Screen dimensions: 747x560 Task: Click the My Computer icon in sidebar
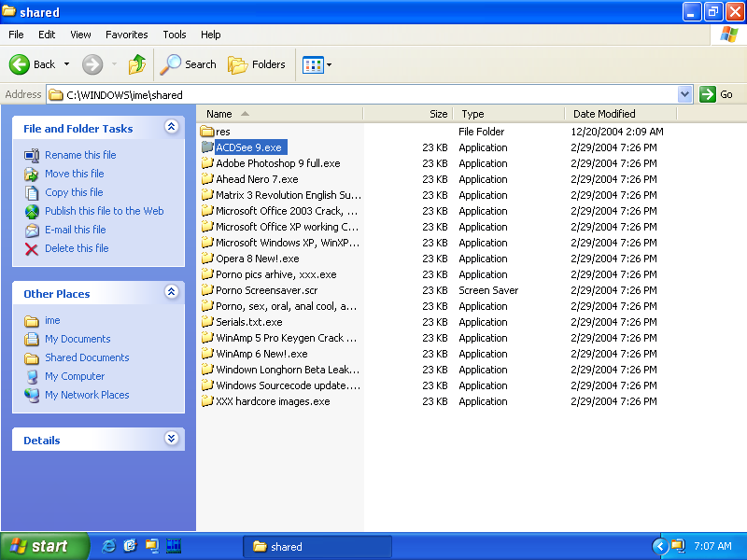click(x=32, y=377)
